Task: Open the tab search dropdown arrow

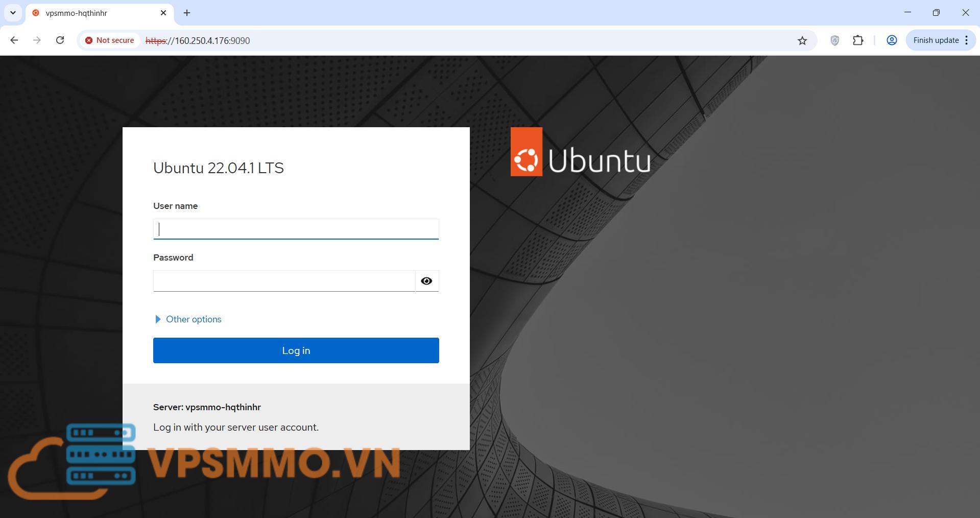Action: click(13, 13)
